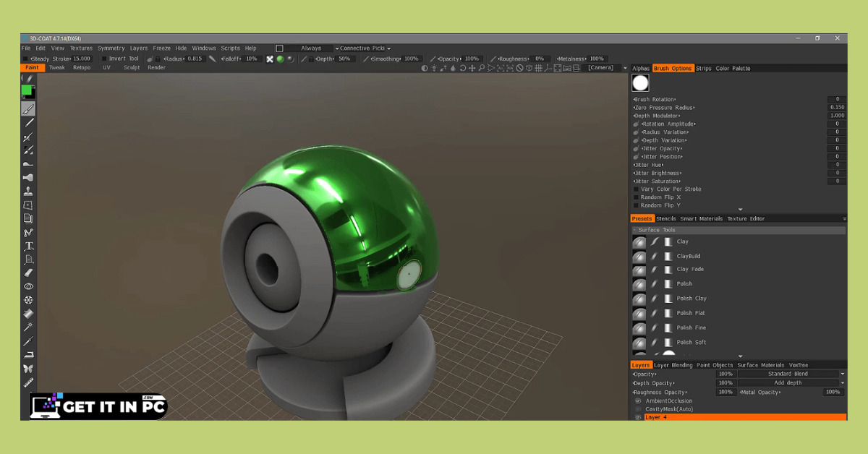This screenshot has width=868, height=454.
Task: Click the ruler icon at toolbar bottom
Action: click(28, 382)
